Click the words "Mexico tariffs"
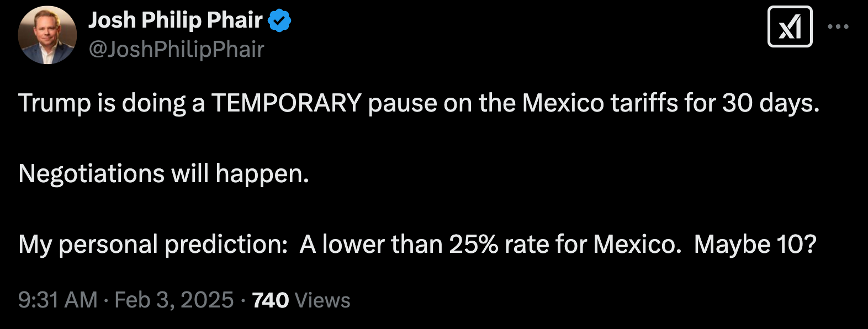 pyautogui.click(x=600, y=103)
